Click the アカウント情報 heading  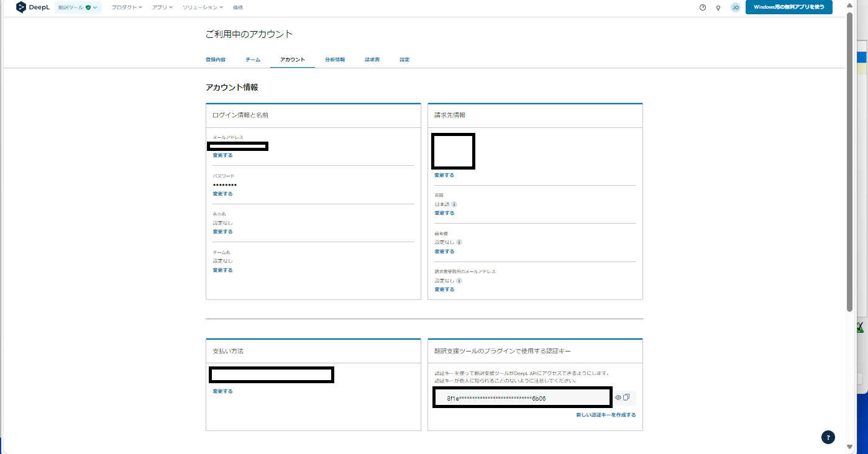click(232, 88)
